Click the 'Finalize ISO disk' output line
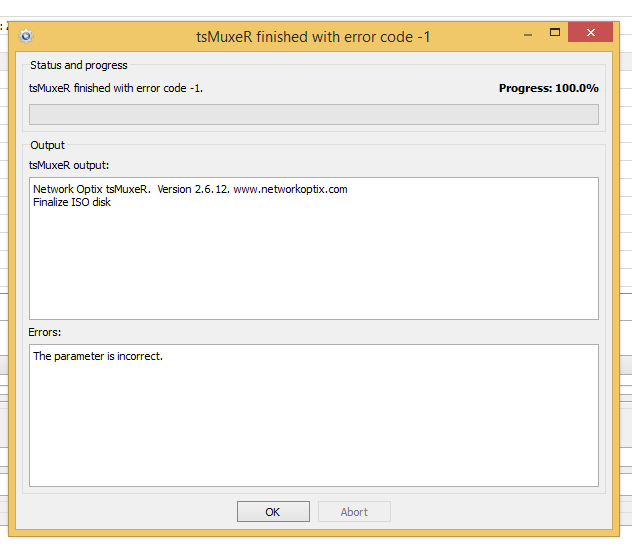This screenshot has height=548, width=632. 72,202
